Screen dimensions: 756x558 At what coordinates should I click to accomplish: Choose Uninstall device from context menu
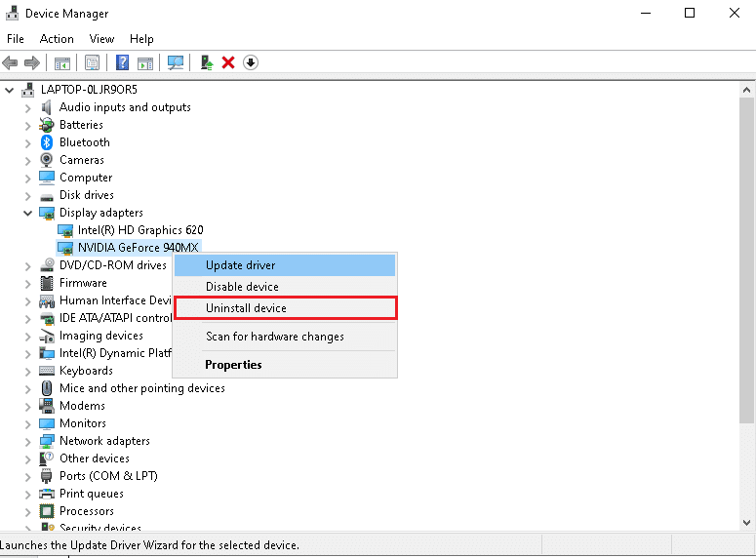(x=246, y=308)
